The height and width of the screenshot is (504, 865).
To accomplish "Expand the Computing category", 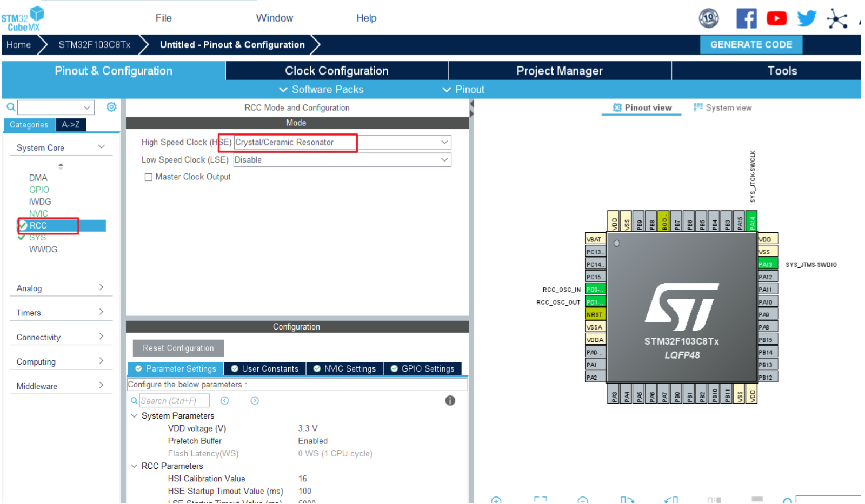I will (x=101, y=361).
